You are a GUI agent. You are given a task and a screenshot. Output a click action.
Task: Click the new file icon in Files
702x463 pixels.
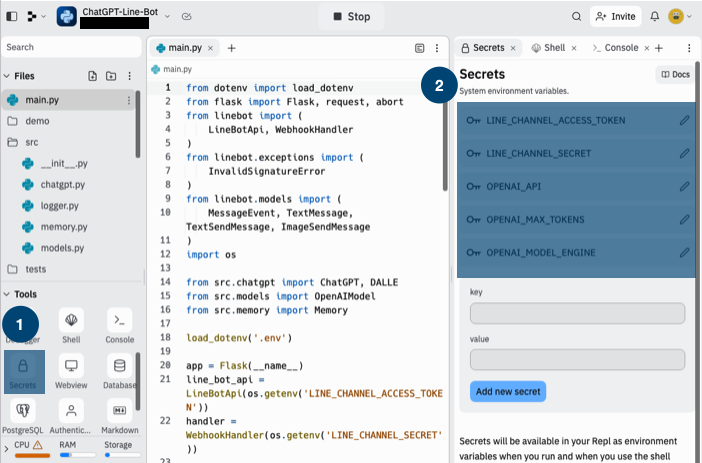point(92,76)
